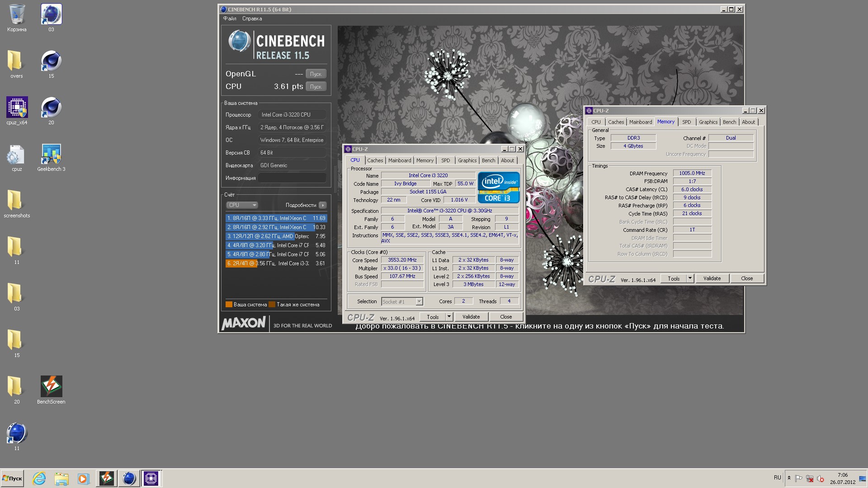Image resolution: width=868 pixels, height=488 pixels.
Task: Switch to CPU-Z in the taskbar
Action: pos(151,479)
